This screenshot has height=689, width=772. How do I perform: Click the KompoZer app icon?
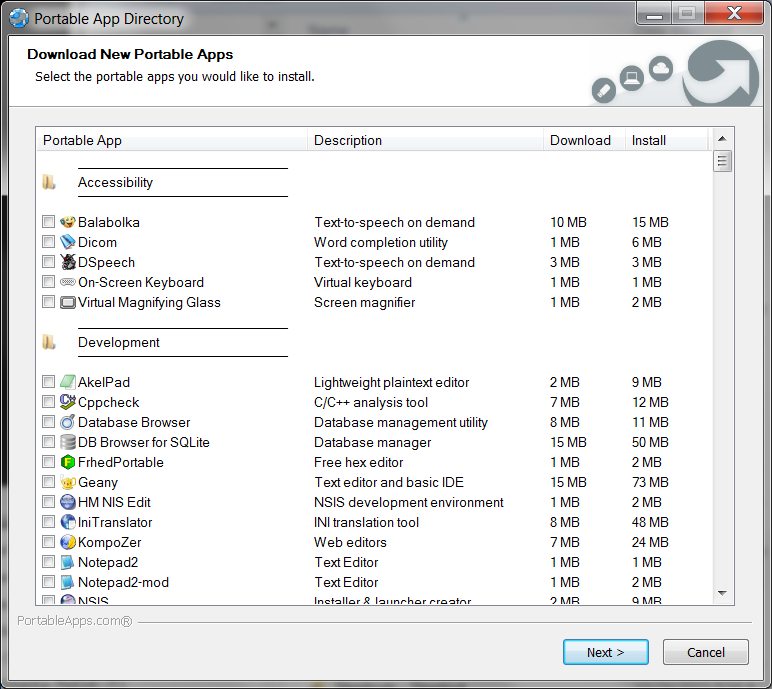pyautogui.click(x=67, y=542)
